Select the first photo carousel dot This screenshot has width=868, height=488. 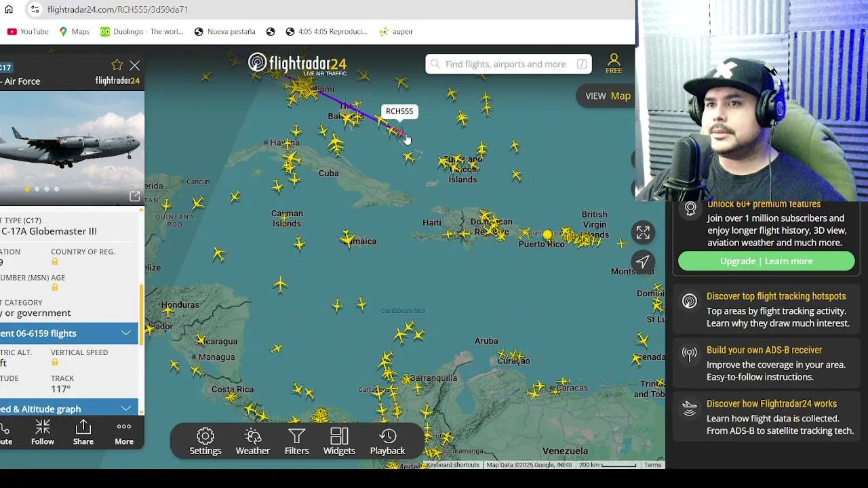[27, 189]
